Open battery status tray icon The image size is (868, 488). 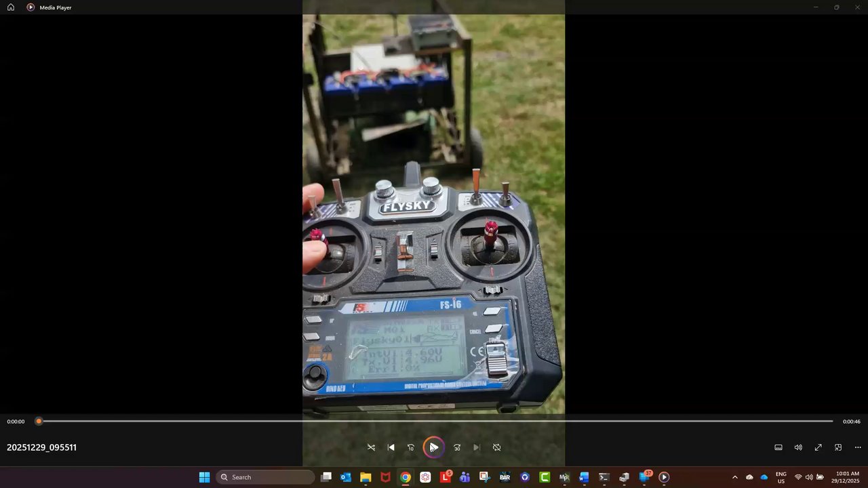[820, 477]
